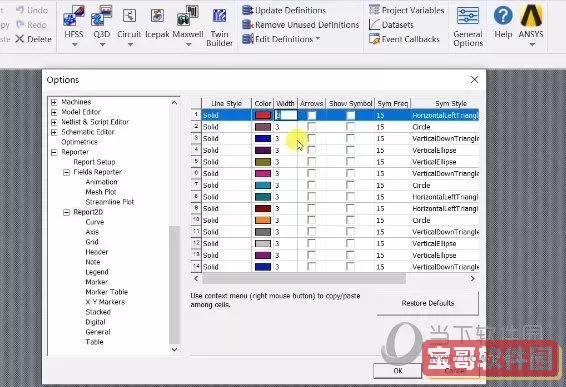Open Maxwell dropdown arrow
566x387 pixels.
click(188, 45)
